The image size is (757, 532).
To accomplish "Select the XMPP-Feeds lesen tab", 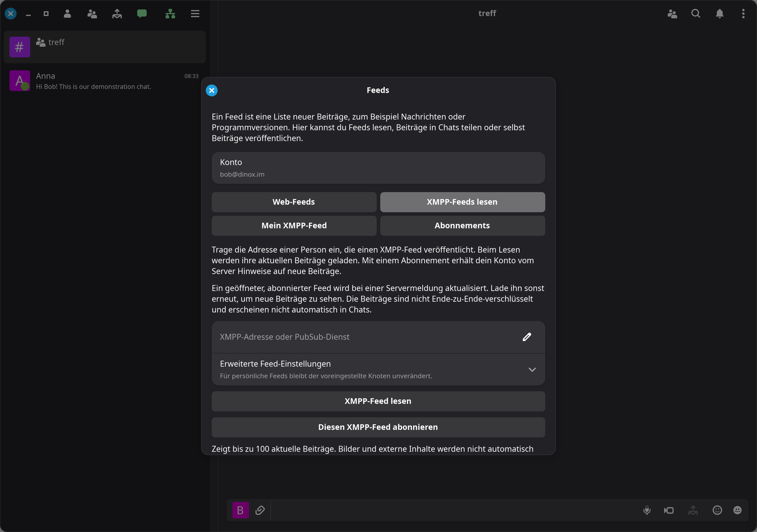I will coord(462,202).
